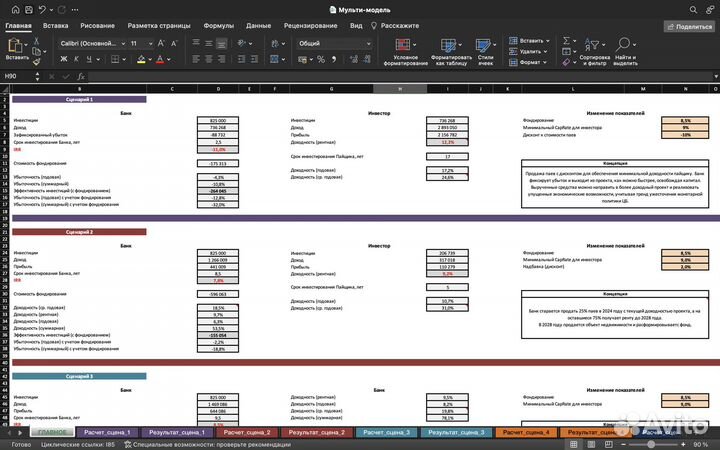Open the font size dropdown
The image size is (720, 450).
pyautogui.click(x=151, y=44)
